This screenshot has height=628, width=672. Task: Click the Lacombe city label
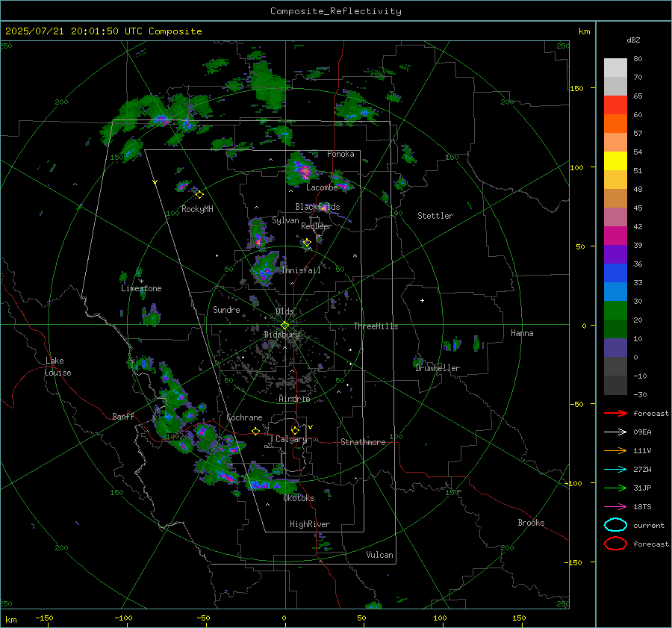322,187
